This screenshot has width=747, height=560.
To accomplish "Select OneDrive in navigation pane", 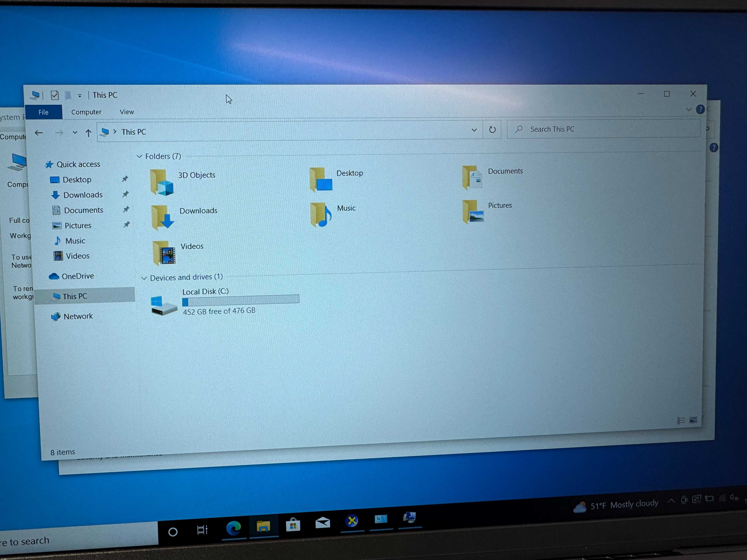I will coord(78,276).
